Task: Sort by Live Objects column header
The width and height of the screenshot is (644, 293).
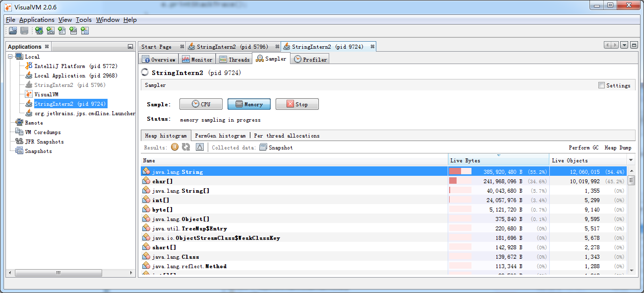Action: [588, 160]
